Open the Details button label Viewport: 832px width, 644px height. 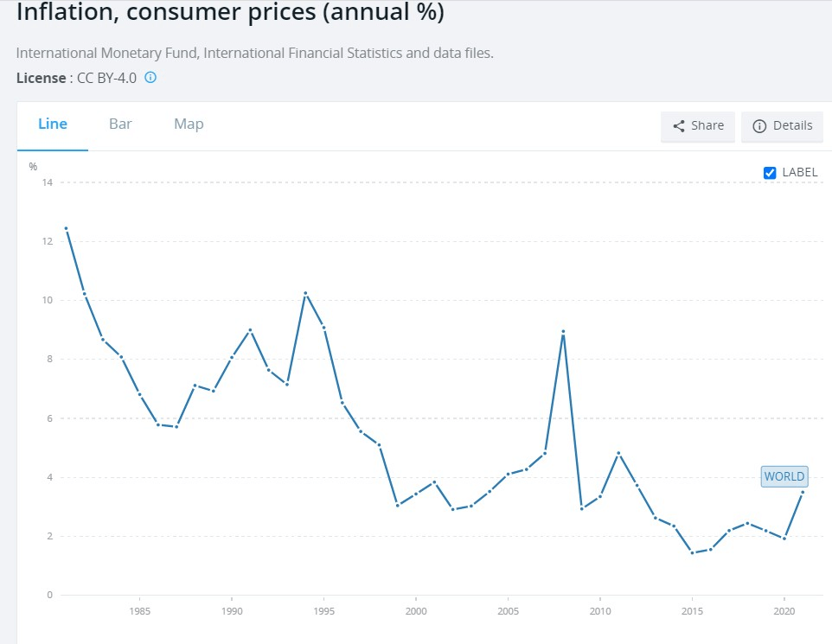[x=792, y=126]
